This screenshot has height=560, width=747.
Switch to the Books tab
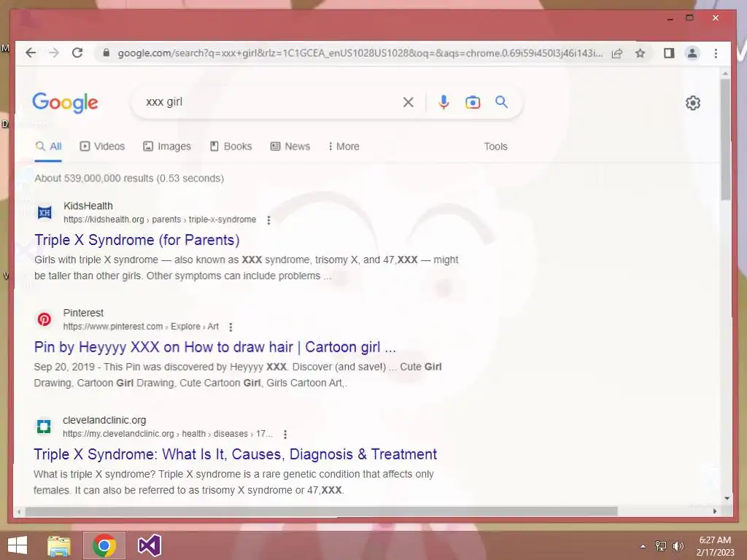click(231, 146)
